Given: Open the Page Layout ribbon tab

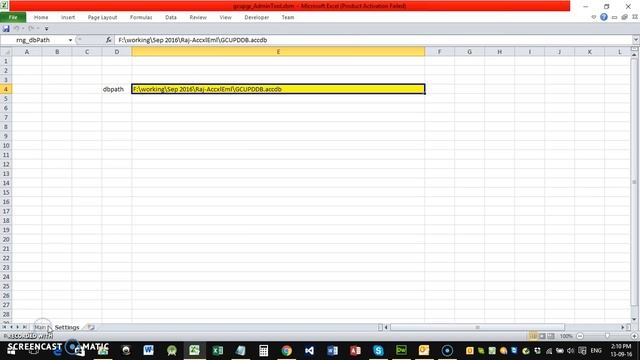Looking at the screenshot, I should 102,17.
